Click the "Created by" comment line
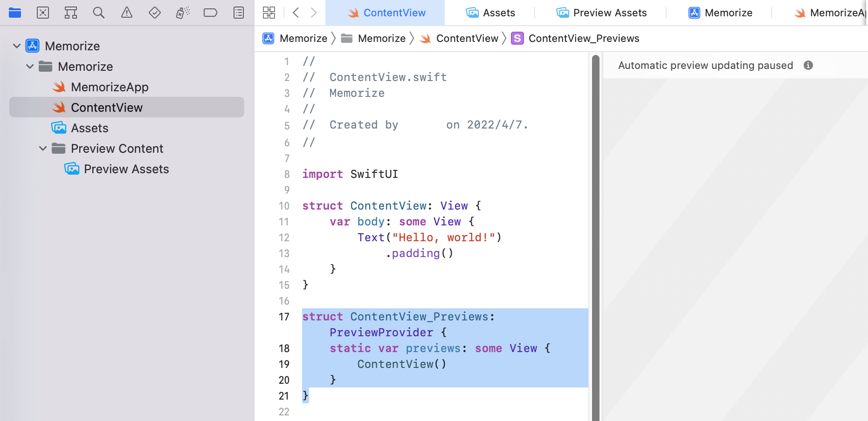 coord(415,125)
